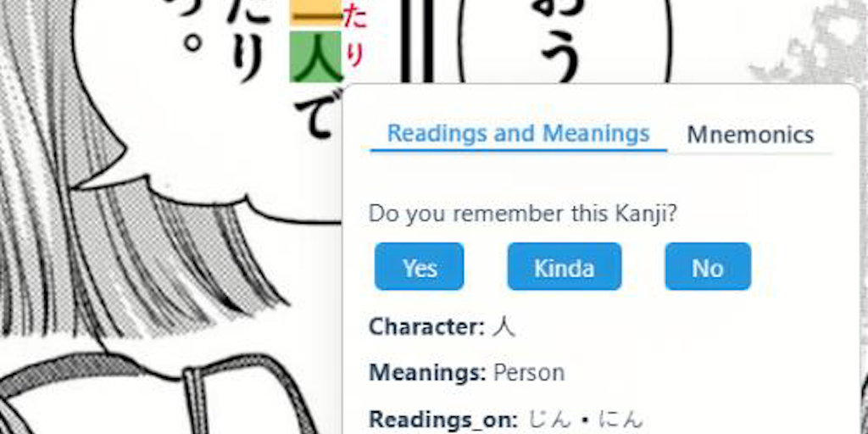Screen dimensions: 868x434
Task: Choose the Kinda button
Action: (x=564, y=266)
